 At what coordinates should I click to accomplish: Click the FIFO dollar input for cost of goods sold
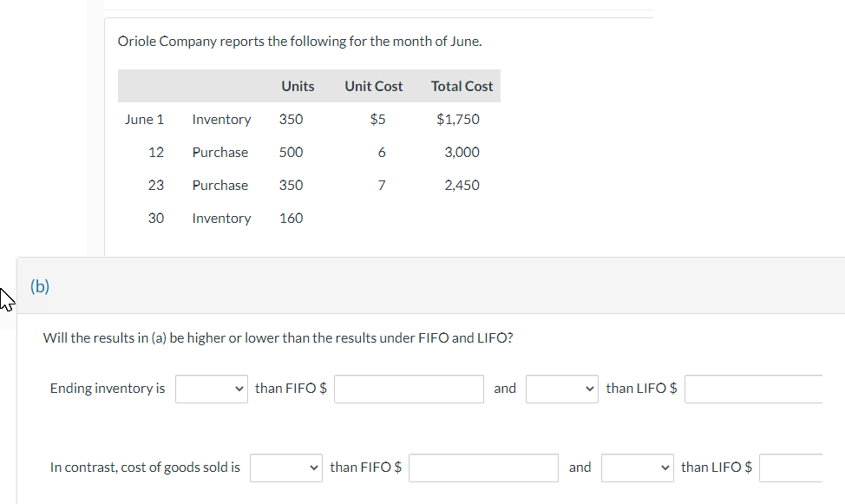click(x=482, y=468)
